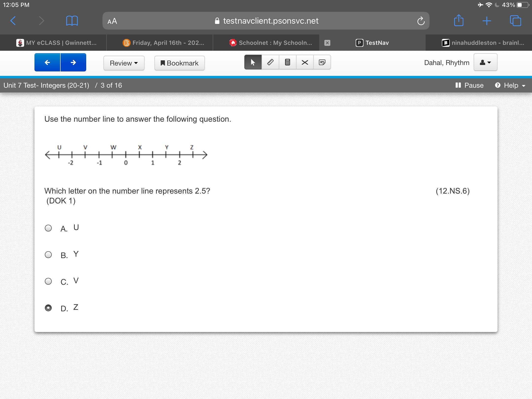Open the calculator tool
Viewport: 532px width, 399px height.
click(x=287, y=62)
